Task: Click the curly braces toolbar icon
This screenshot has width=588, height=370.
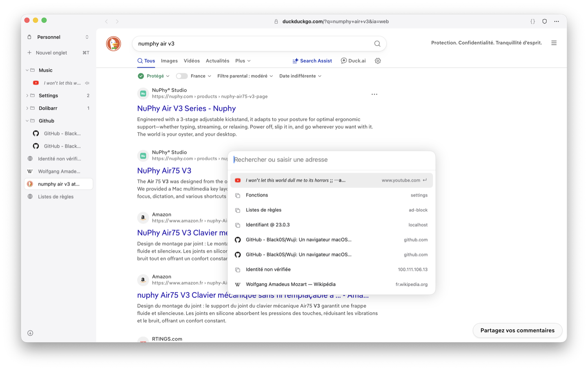Action: [533, 22]
